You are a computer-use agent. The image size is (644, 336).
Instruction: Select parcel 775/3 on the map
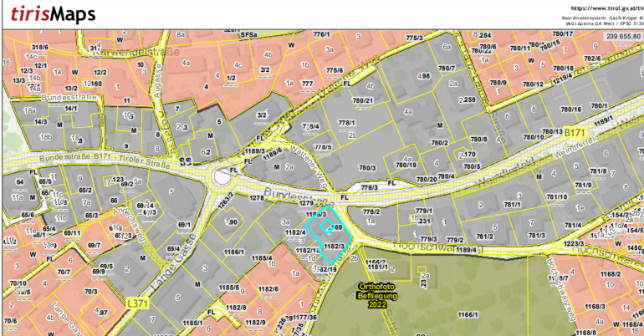pos(413,38)
